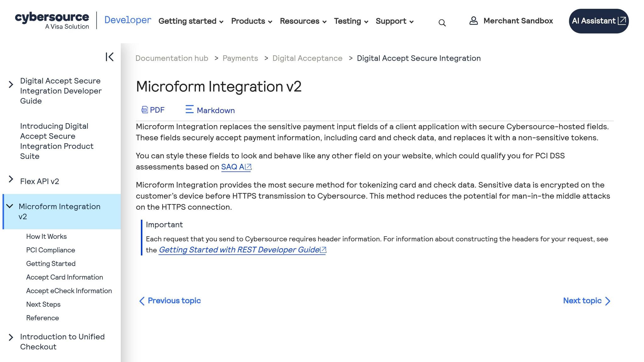This screenshot has width=644, height=362.
Task: Open Digital Accept Secure Integration breadcrumb
Action: [419, 58]
